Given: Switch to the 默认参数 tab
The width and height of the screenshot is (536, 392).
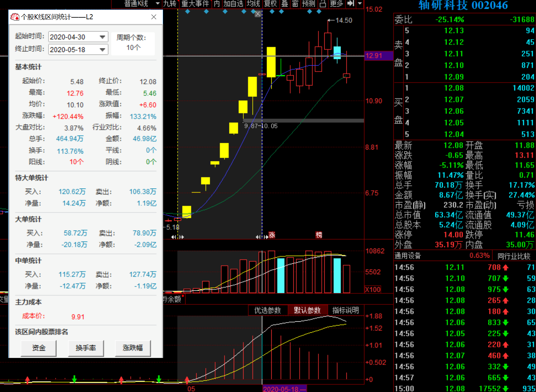Looking at the screenshot, I should pyautogui.click(x=307, y=310).
